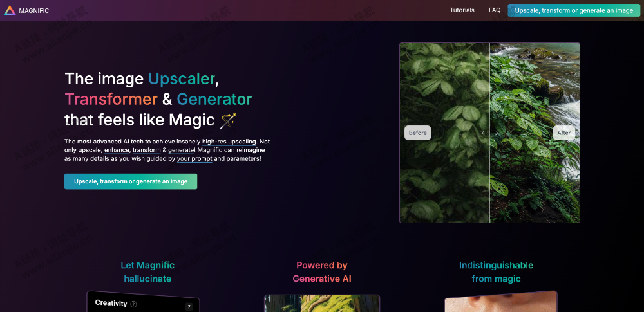644x312 pixels.
Task: Click the Creativity help question mark icon
Action: [x=133, y=304]
